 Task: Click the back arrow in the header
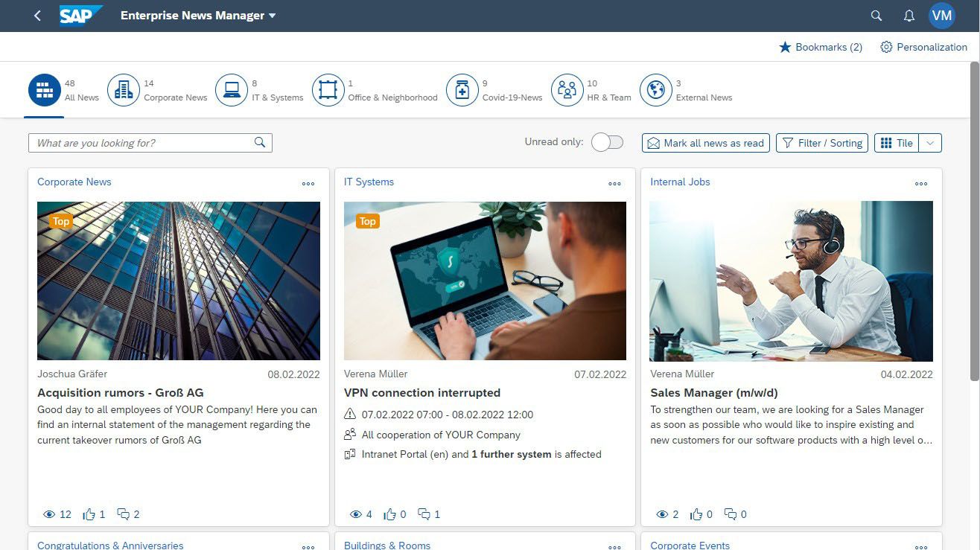tap(37, 16)
